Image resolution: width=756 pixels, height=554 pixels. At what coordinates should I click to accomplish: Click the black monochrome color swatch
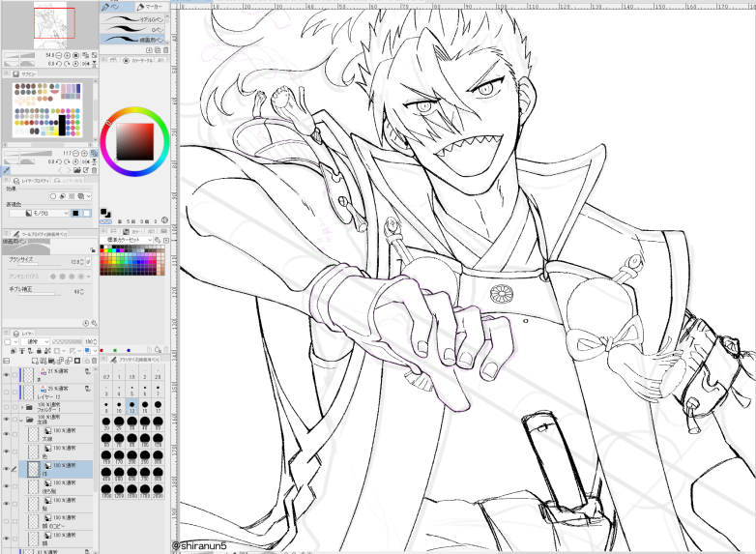tap(75, 213)
